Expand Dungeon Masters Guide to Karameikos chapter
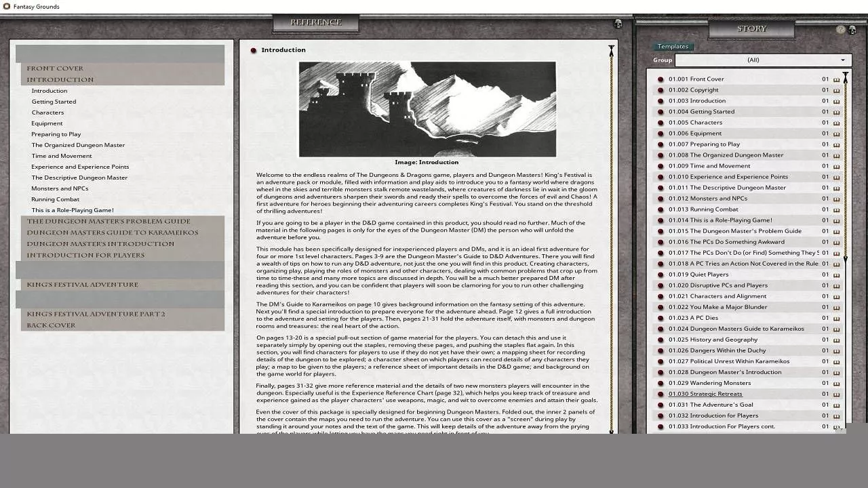868x488 pixels. point(113,233)
